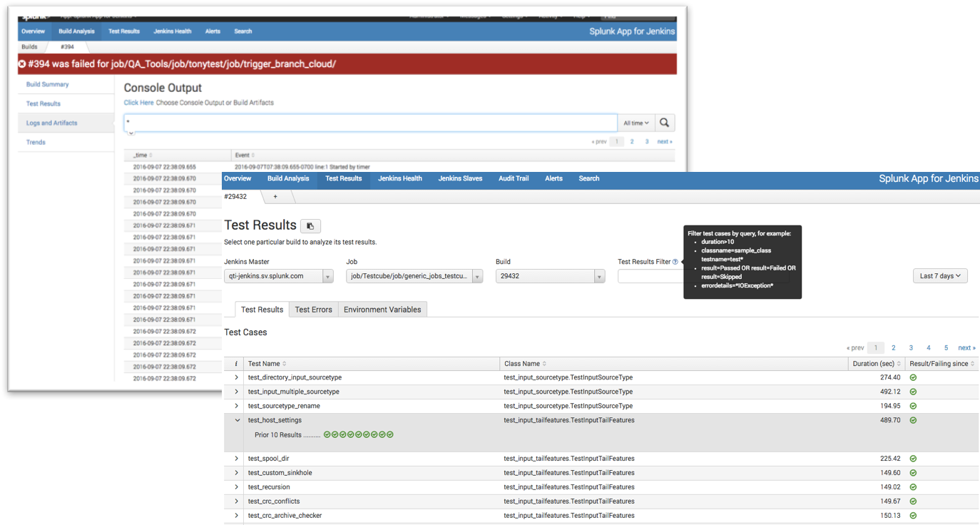Click last icon in Prior 10 Results
The image size is (980, 525).
(390, 434)
